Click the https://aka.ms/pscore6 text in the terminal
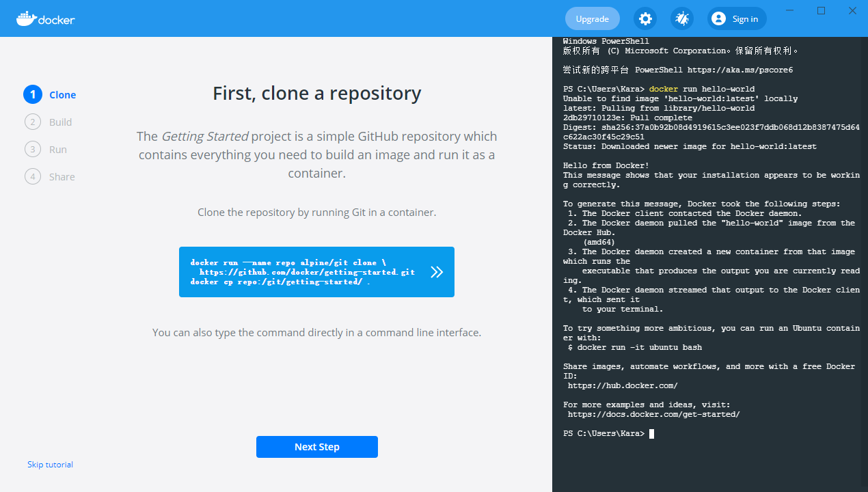The image size is (868, 492). (x=740, y=70)
